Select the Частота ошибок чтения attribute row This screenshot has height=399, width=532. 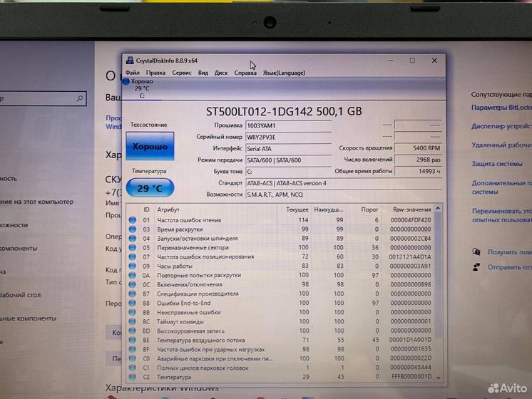[280, 220]
